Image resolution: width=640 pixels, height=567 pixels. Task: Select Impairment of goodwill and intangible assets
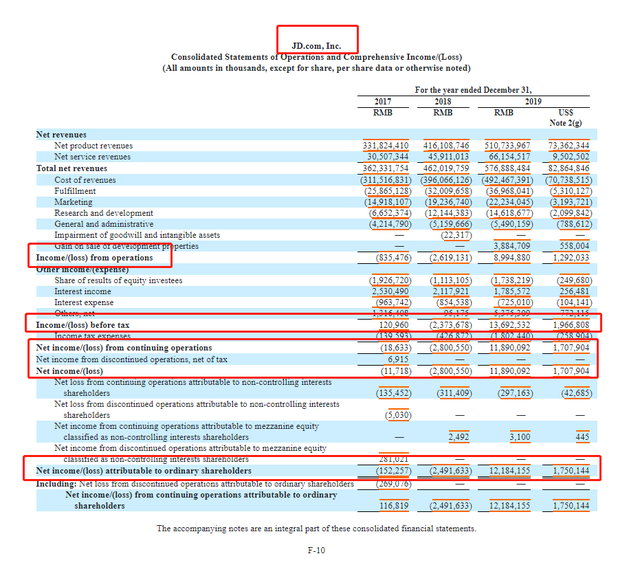coord(137,235)
